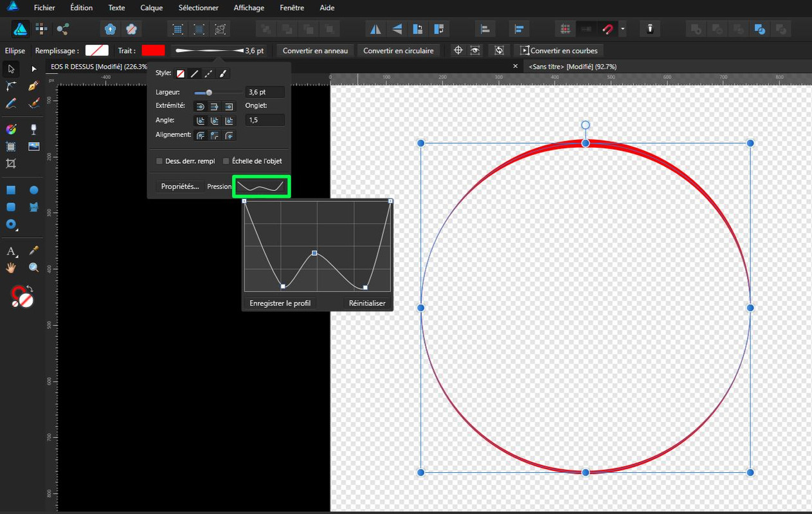This screenshot has width=812, height=514.
Task: Select the Fill gradient tool
Action: pos(11,129)
